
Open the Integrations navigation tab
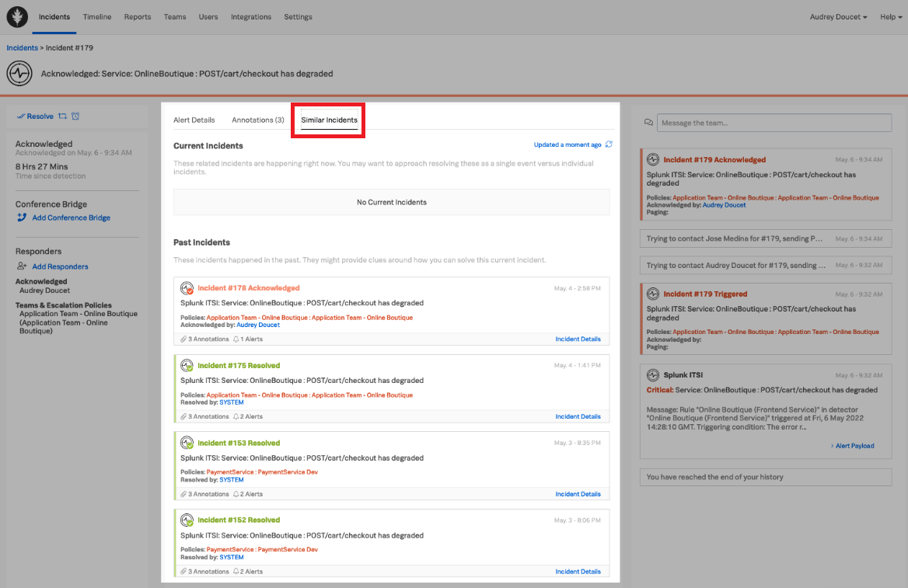[x=251, y=17]
